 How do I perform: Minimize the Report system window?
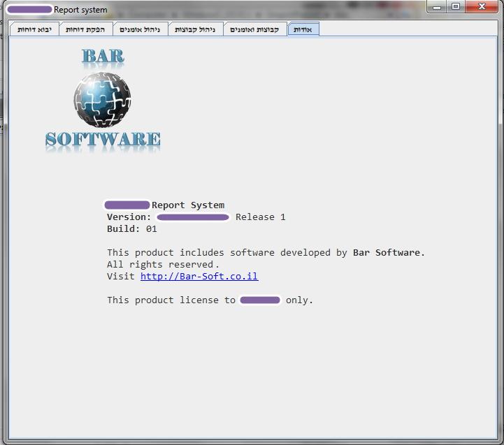pos(437,7)
